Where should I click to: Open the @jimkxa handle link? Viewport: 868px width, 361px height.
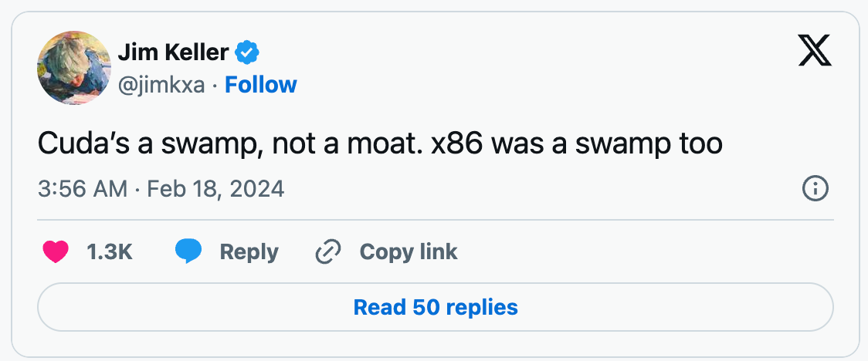pos(161,84)
